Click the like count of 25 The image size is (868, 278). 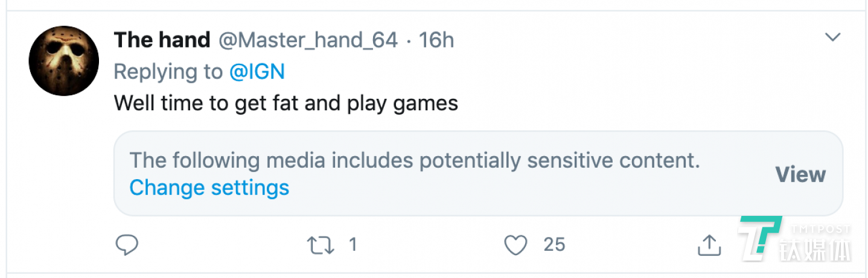[554, 244]
